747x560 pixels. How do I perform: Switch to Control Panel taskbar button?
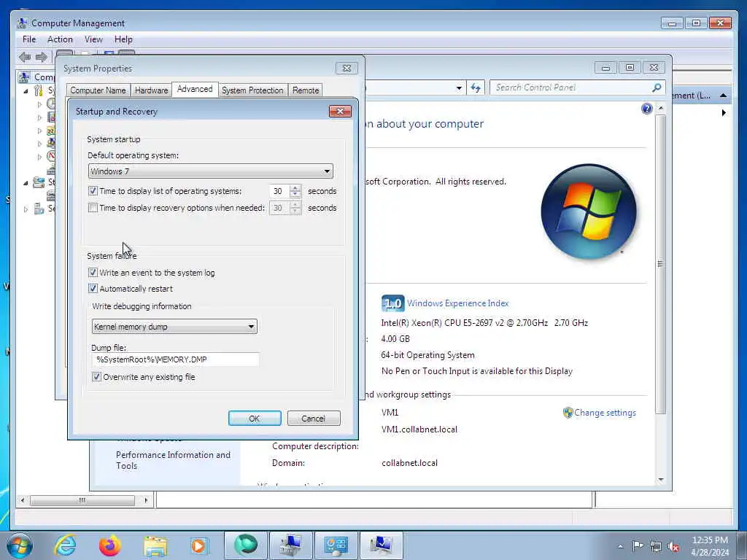coord(336,545)
